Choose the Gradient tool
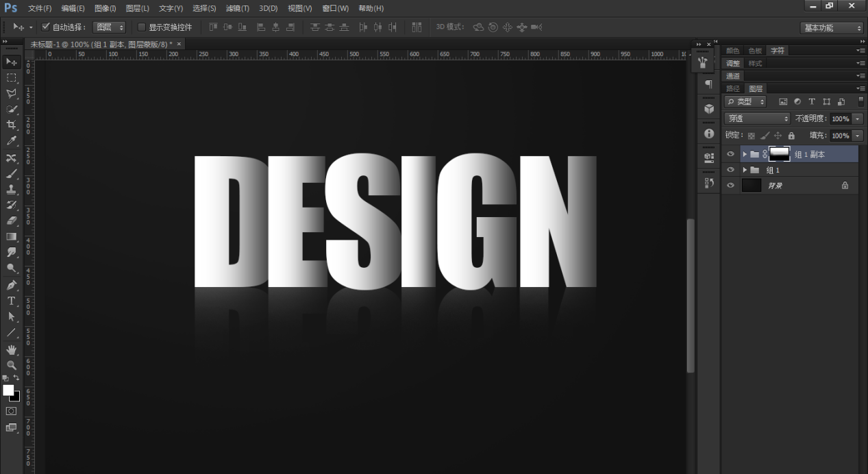Viewport: 868px width, 474px height. (12, 237)
